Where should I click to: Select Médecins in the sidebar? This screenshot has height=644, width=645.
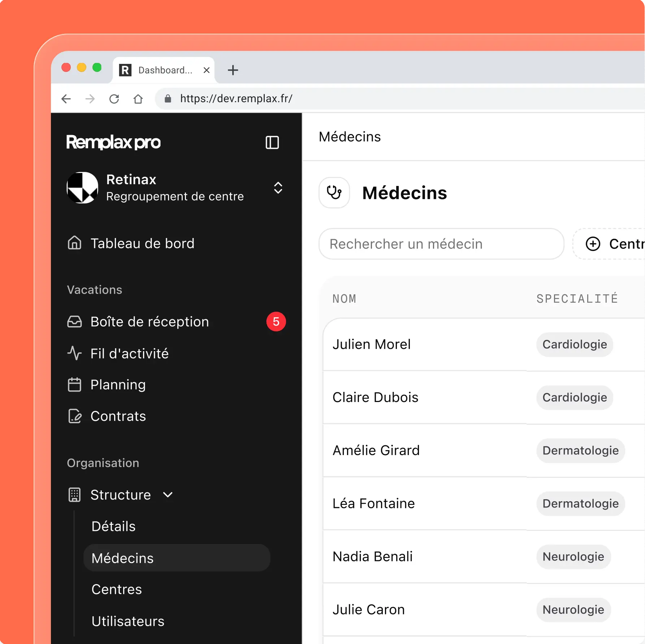pos(177,558)
